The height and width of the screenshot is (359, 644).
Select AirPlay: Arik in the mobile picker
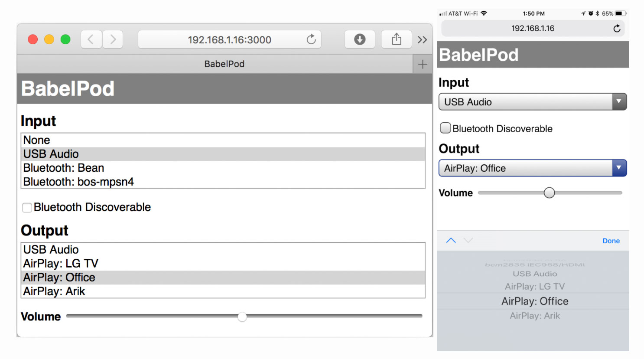pos(534,316)
